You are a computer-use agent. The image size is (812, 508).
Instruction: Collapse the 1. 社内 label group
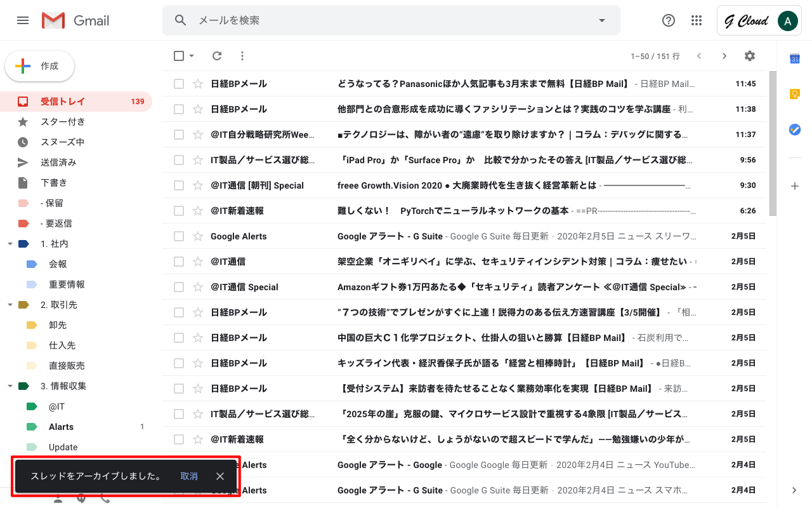point(10,244)
